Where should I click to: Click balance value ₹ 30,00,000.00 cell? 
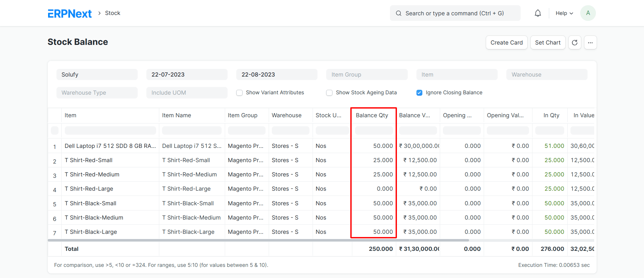pyautogui.click(x=418, y=146)
